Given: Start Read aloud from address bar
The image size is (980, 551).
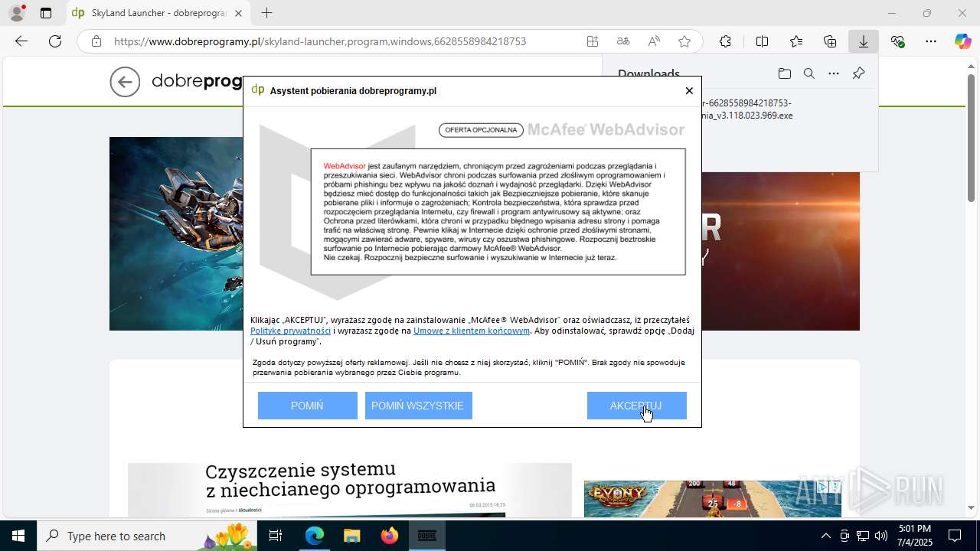Looking at the screenshot, I should pos(654,41).
